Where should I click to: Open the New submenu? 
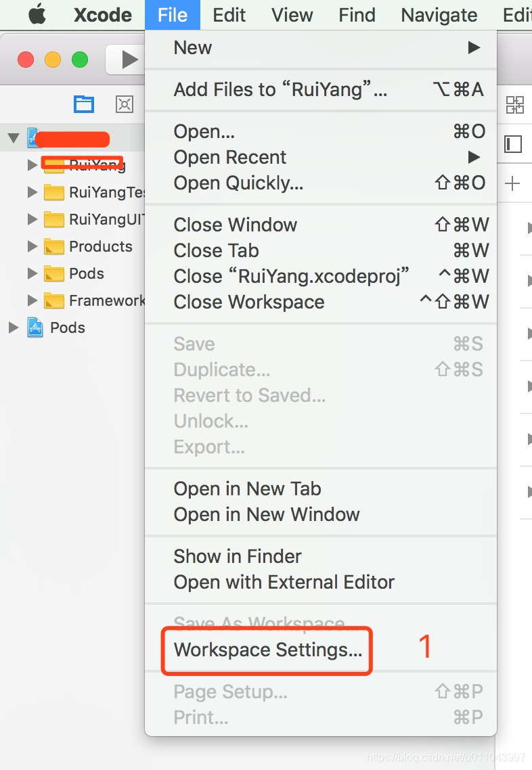pos(321,47)
